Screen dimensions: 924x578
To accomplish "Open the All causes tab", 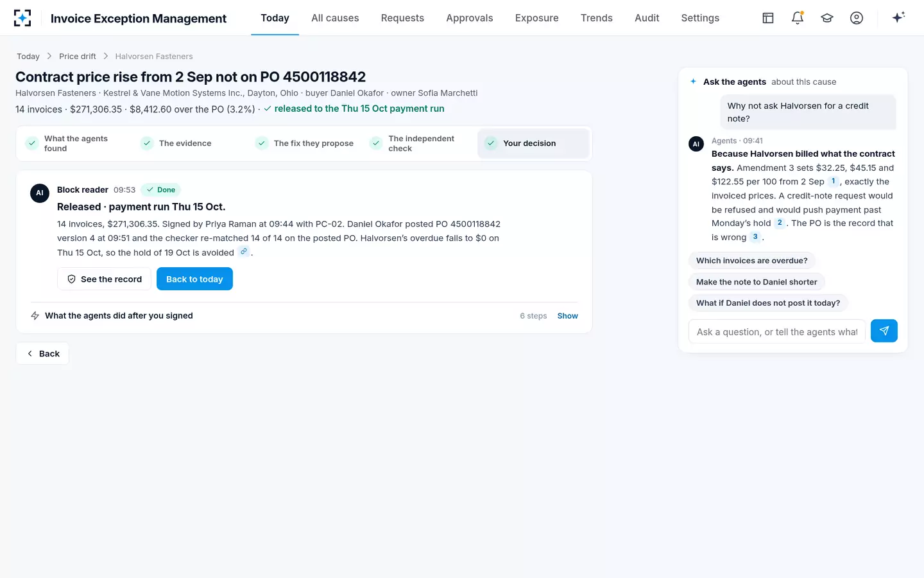I will (x=335, y=18).
